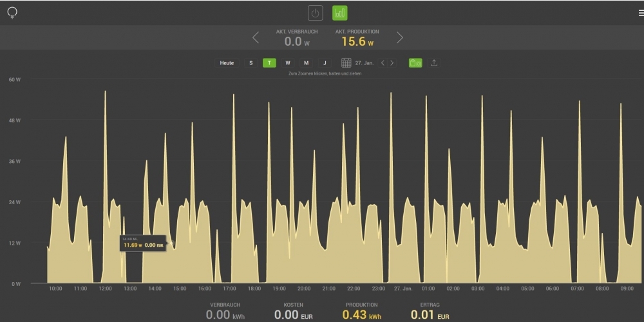Switch to J year range

pyautogui.click(x=325, y=63)
